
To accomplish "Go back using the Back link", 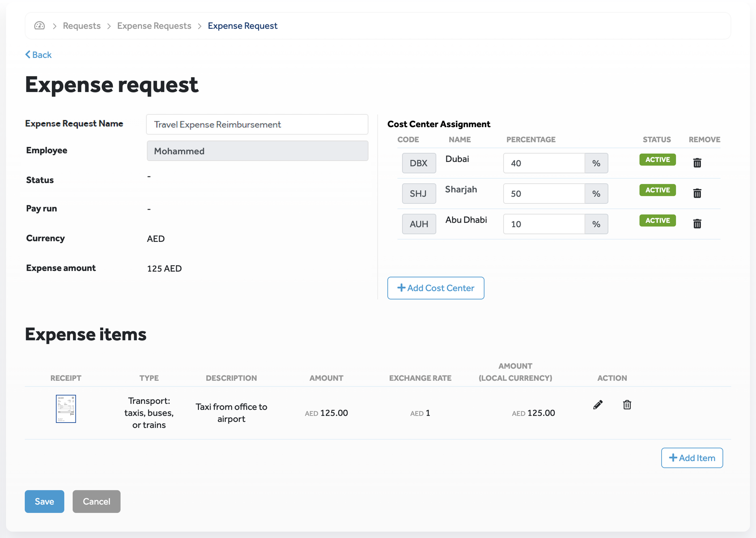I will point(38,54).
